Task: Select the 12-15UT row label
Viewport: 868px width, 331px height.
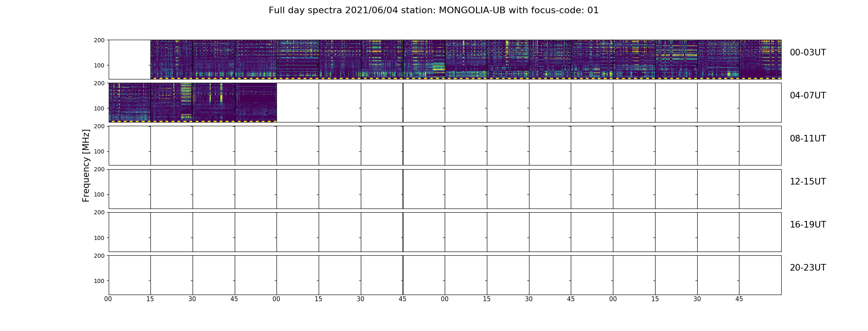Action: (808, 182)
